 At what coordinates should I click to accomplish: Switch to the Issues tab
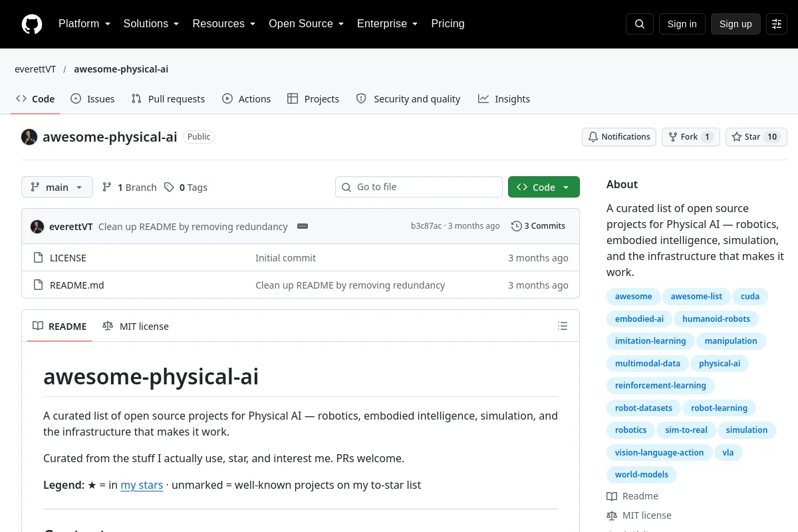coord(92,99)
